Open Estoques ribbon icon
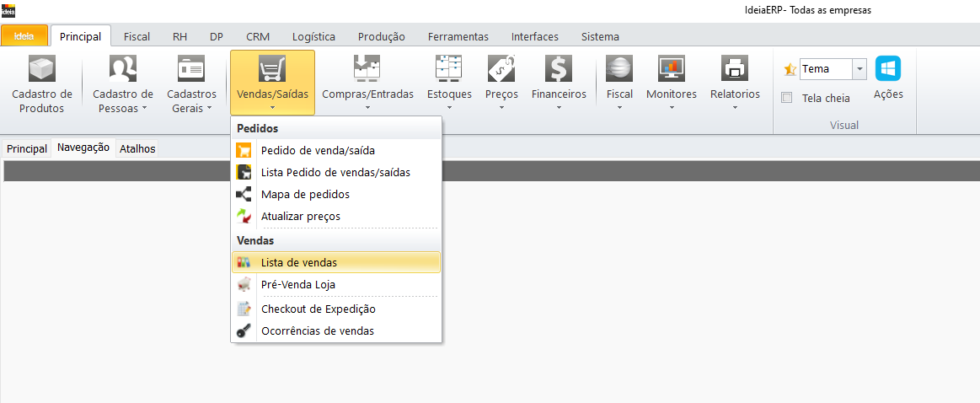This screenshot has width=980, height=403. [448, 68]
